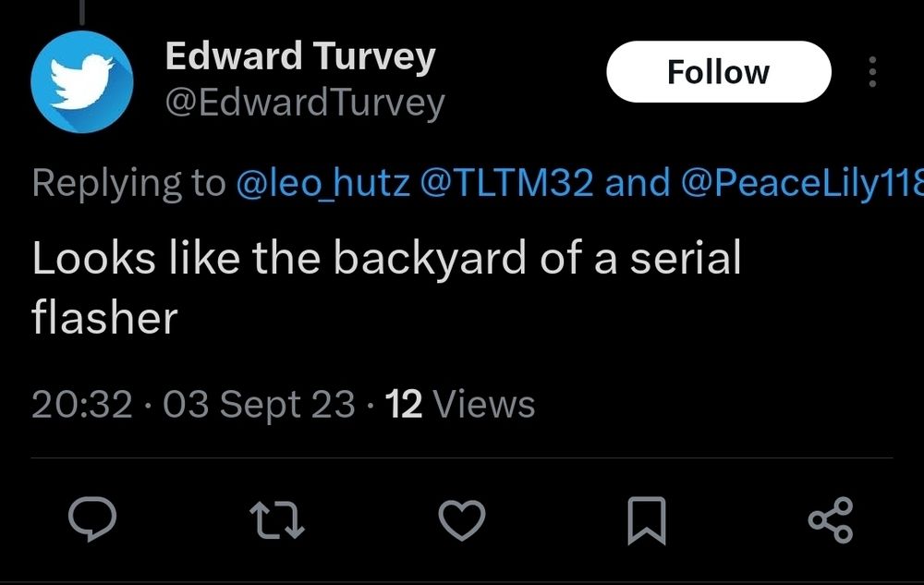Retweet this post using the repost icon
This screenshot has width=924, height=585.
pyautogui.click(x=277, y=520)
